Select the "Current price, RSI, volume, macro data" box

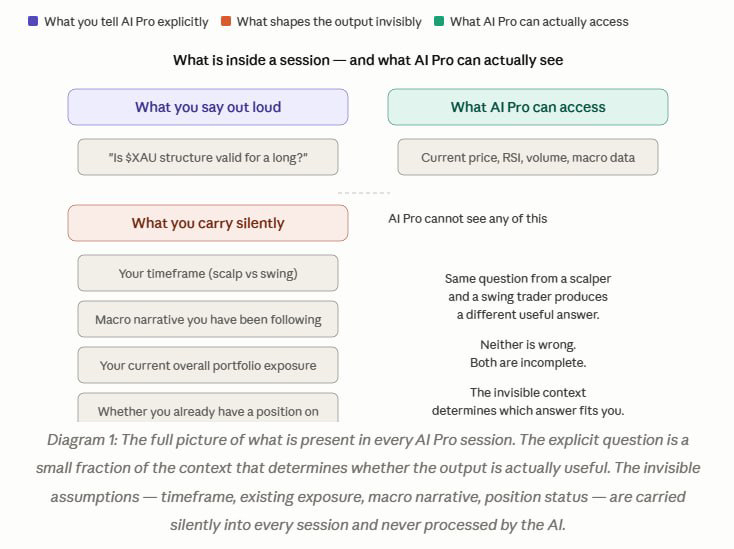point(528,157)
